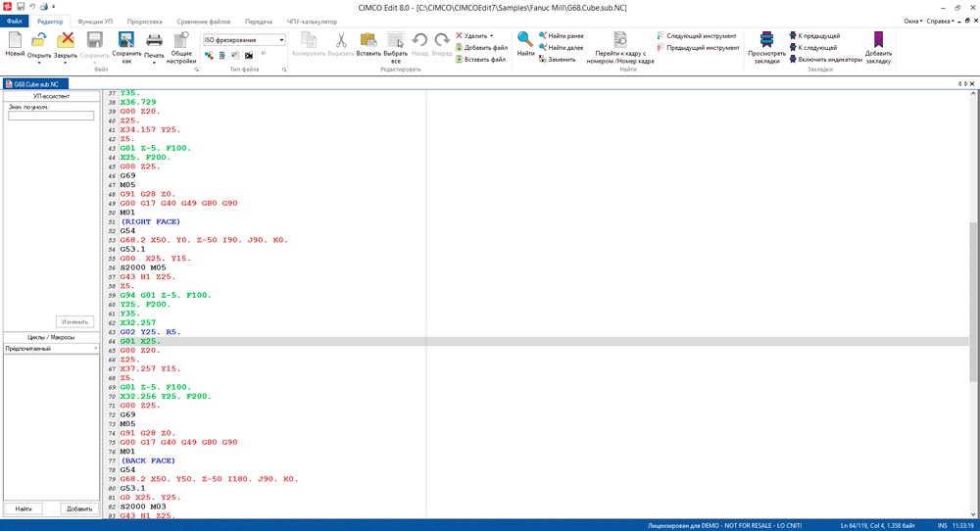Screen dimensions: 980x531
Task: Open Общие настройки settings icon
Action: (x=181, y=40)
